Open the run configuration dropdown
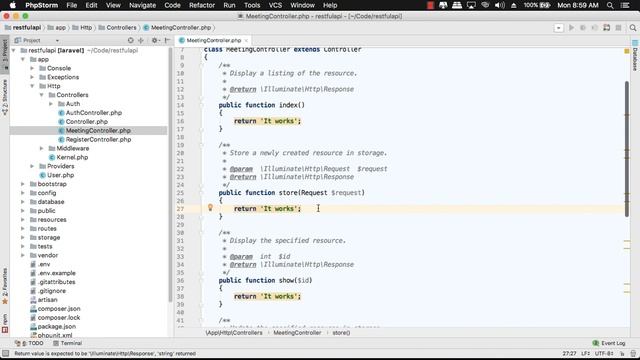Screen dimensions: 640x360 pos(558,28)
